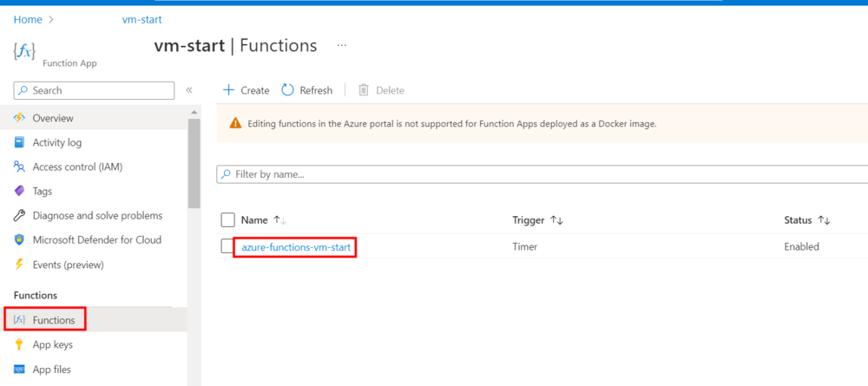Viewport: 868px width, 386px height.
Task: Click the magnifier in sidebar Search box
Action: point(23,90)
